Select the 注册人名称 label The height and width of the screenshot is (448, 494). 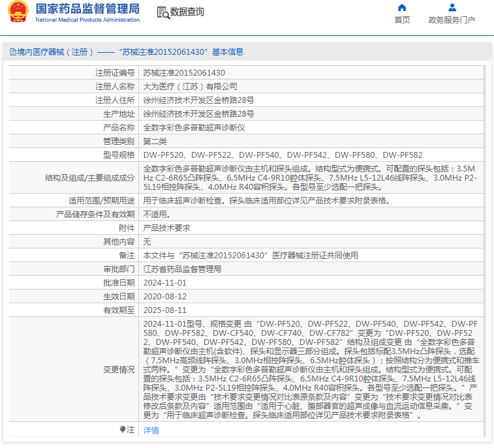(x=115, y=86)
